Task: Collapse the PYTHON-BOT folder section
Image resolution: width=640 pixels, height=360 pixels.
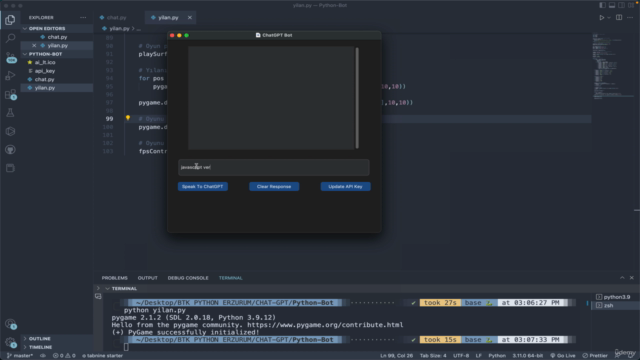Action: (x=45, y=54)
